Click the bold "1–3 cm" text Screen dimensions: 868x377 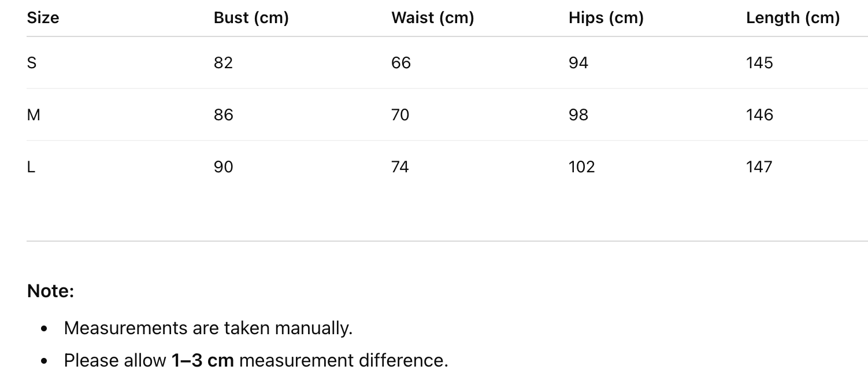click(x=202, y=361)
